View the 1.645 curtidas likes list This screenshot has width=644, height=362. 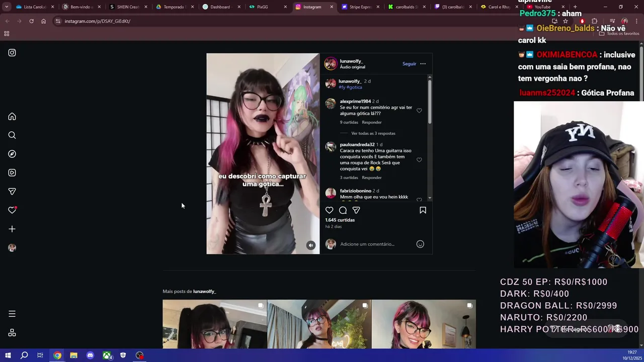340,220
